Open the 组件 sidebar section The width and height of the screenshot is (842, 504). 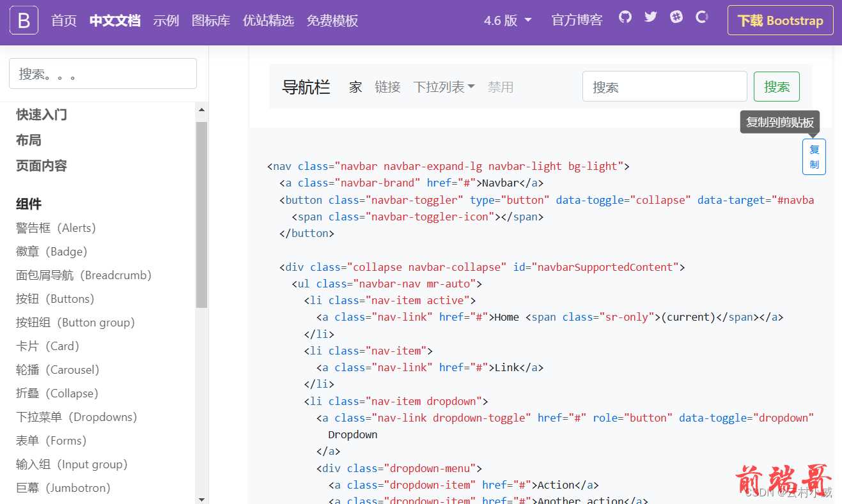click(29, 204)
